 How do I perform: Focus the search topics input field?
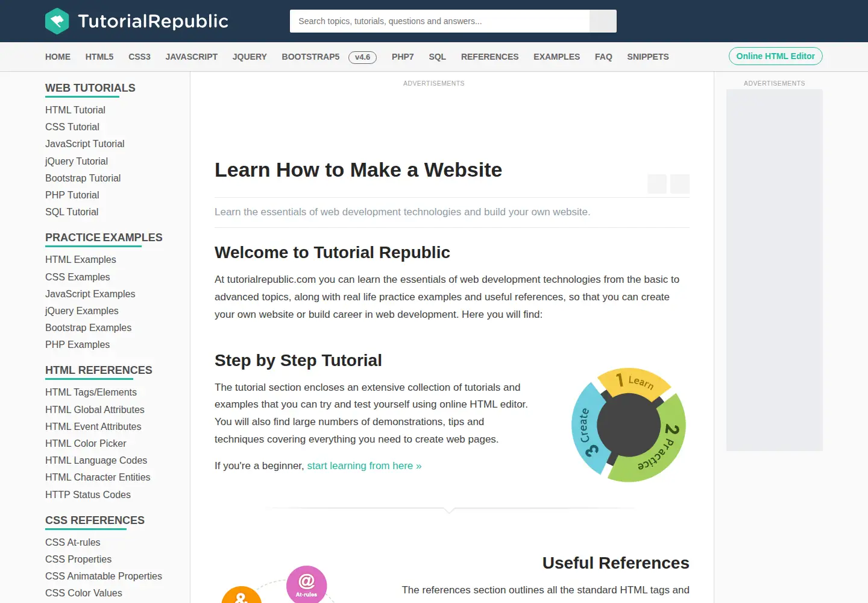coord(439,21)
